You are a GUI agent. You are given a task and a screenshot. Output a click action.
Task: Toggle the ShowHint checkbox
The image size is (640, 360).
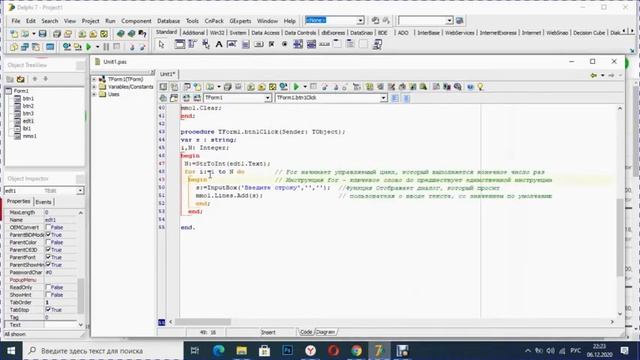(48, 294)
